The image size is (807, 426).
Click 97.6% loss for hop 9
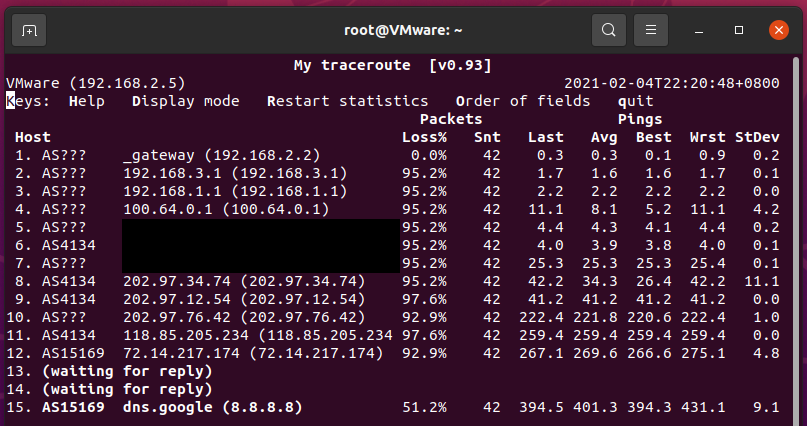click(424, 299)
